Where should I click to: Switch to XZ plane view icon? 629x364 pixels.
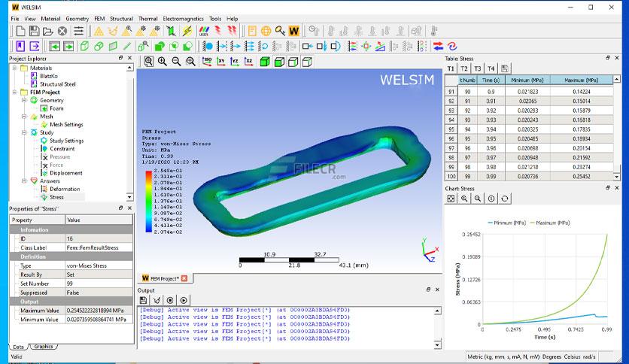249,62
